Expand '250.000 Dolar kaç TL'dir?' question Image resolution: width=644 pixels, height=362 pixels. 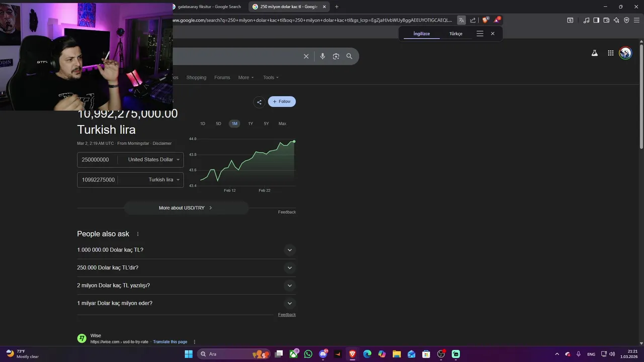(186, 267)
